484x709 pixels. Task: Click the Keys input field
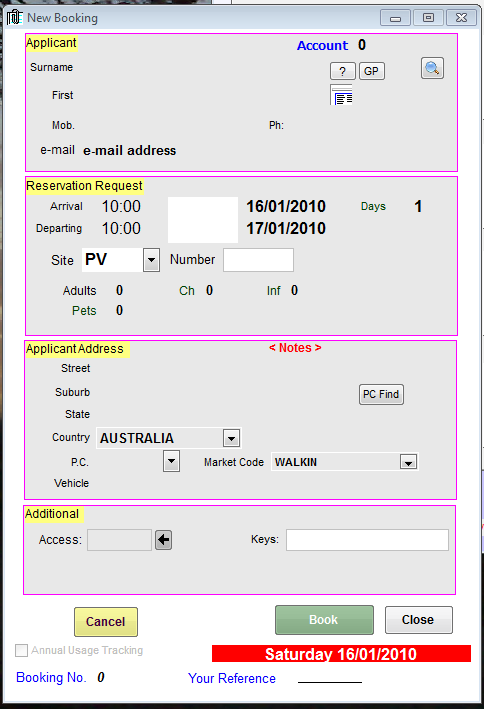click(367, 540)
